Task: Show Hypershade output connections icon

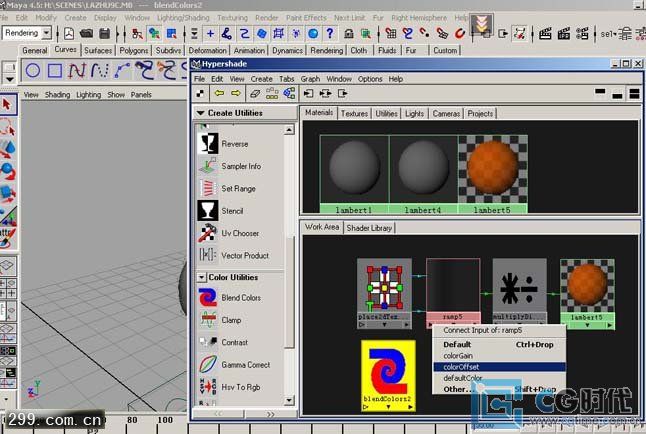Action: pos(343,94)
